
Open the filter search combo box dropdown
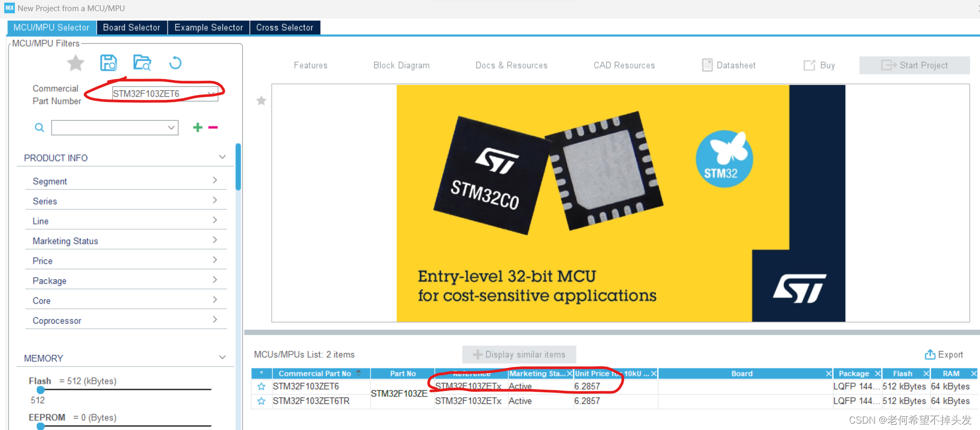coord(171,127)
